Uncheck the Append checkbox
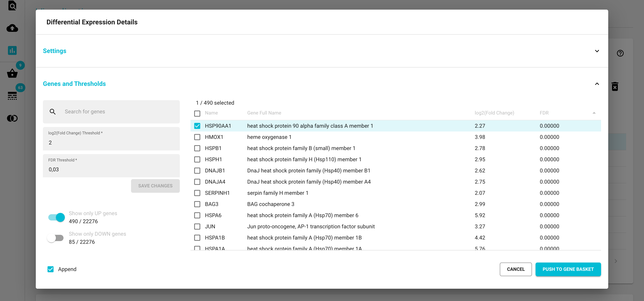Image resolution: width=644 pixels, height=301 pixels. click(51, 269)
